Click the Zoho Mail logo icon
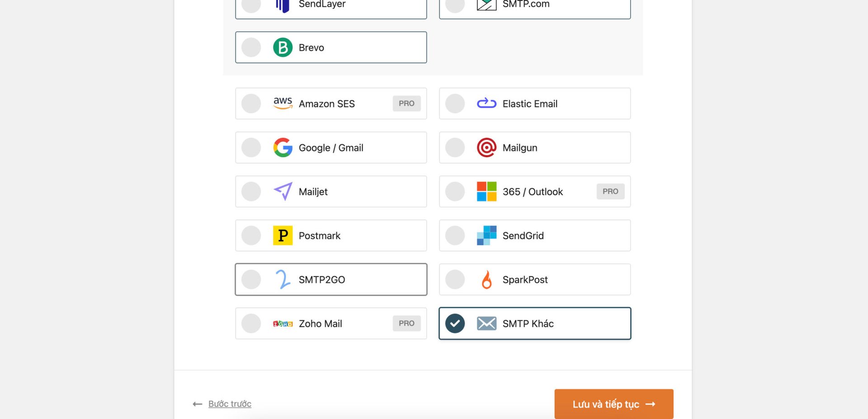 tap(283, 323)
